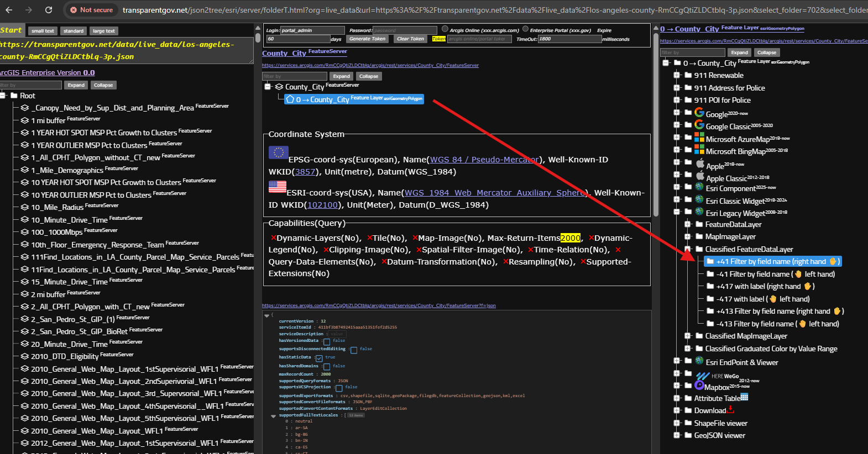The width and height of the screenshot is (868, 454).
Task: Collapse the Esri Legacy Widget folder
Action: pos(677,212)
